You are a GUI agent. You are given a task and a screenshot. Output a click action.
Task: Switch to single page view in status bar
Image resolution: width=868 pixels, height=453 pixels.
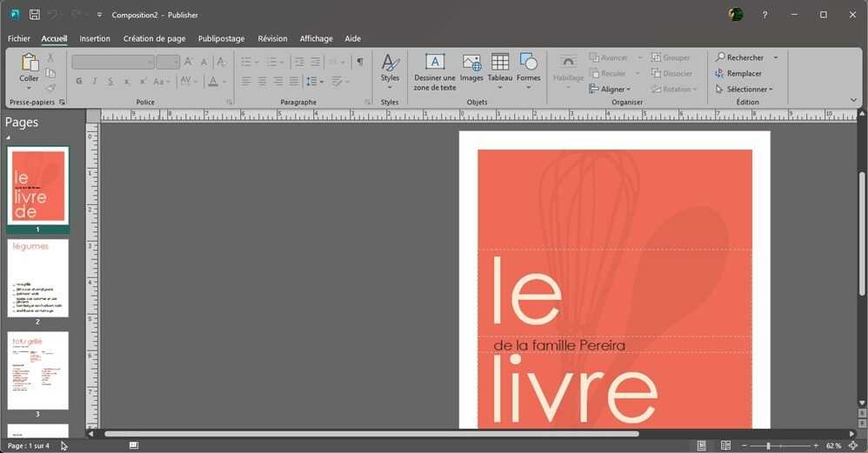click(x=701, y=445)
